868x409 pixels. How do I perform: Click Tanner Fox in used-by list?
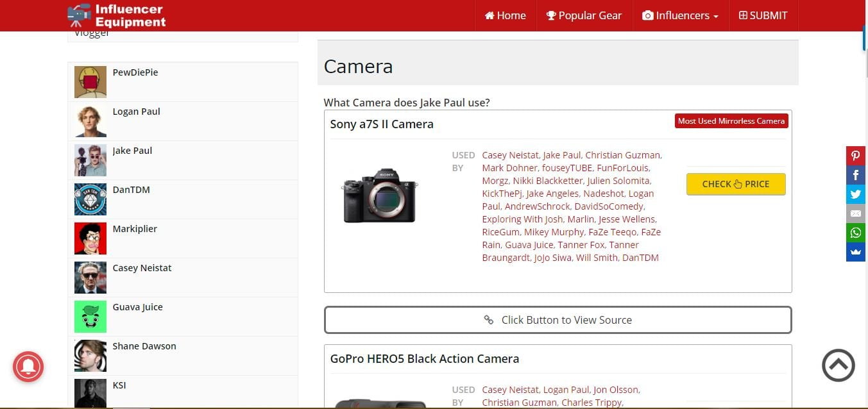click(581, 245)
